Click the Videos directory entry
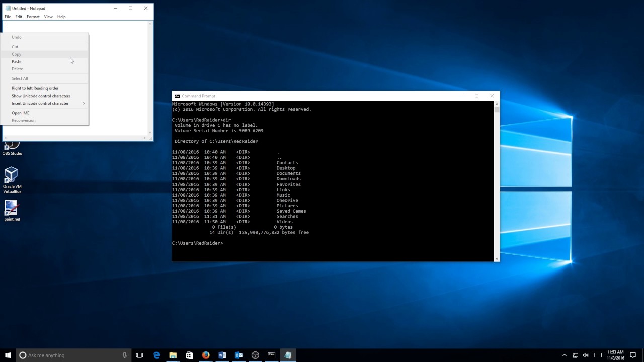This screenshot has height=362, width=644. pyautogui.click(x=284, y=222)
